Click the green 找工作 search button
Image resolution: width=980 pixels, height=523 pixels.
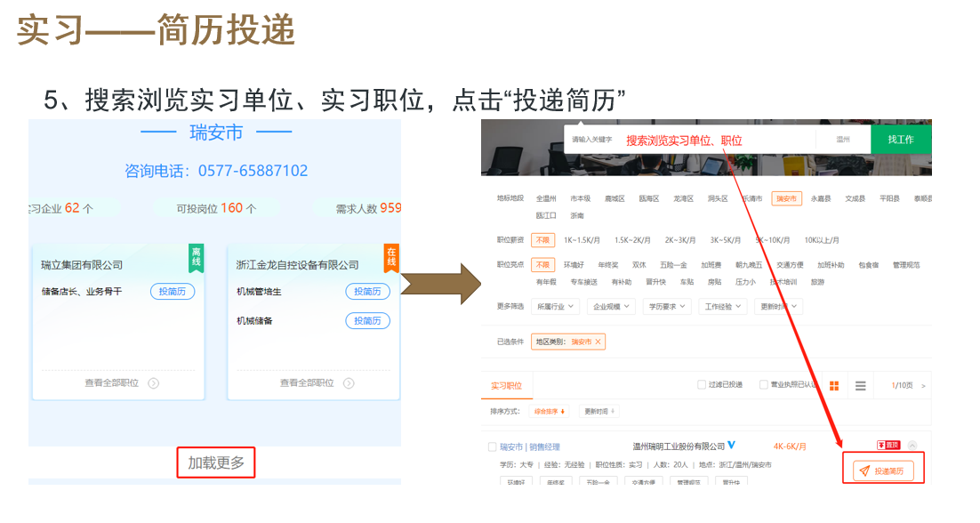coord(901,140)
